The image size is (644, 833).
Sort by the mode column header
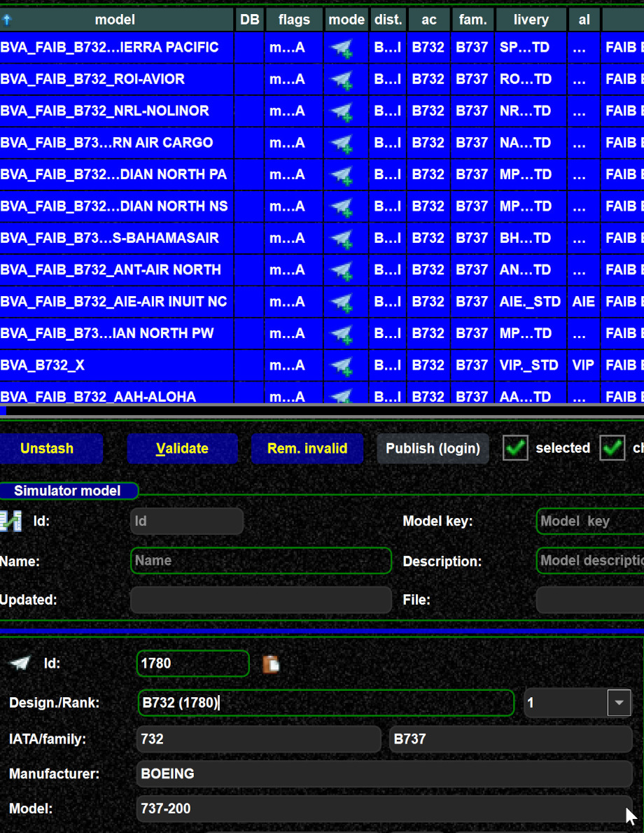pyautogui.click(x=346, y=20)
